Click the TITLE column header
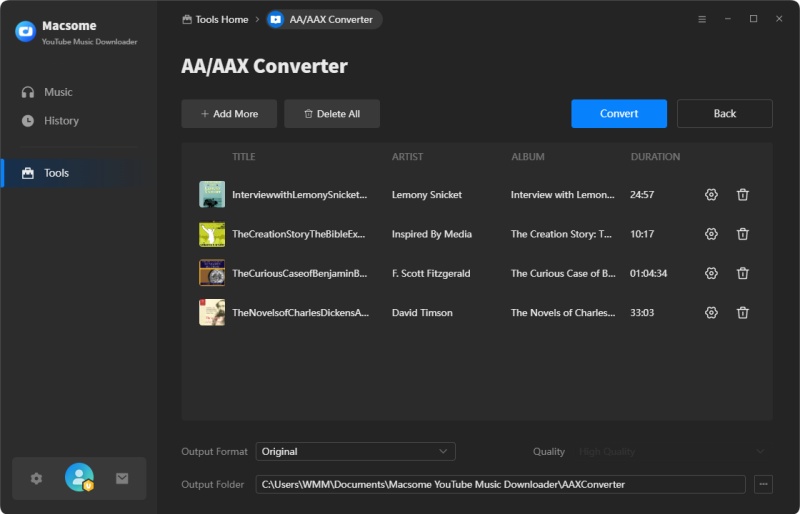Viewport: 800px width, 514px height. tap(243, 157)
